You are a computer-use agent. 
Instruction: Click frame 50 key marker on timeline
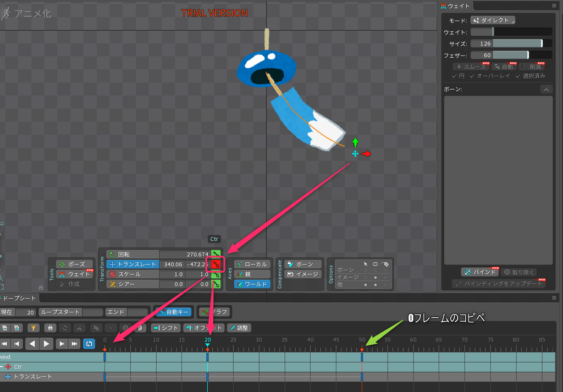point(362,349)
